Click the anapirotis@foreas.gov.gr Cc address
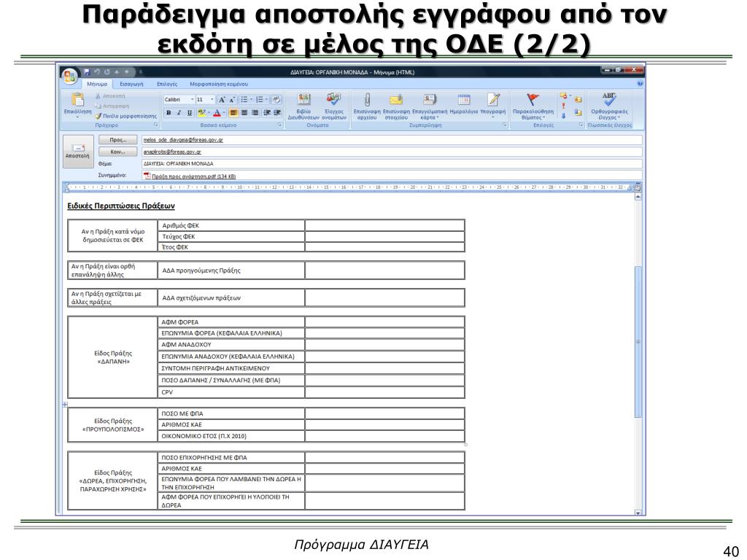Image resolution: width=747 pixels, height=560 pixels. point(172,152)
